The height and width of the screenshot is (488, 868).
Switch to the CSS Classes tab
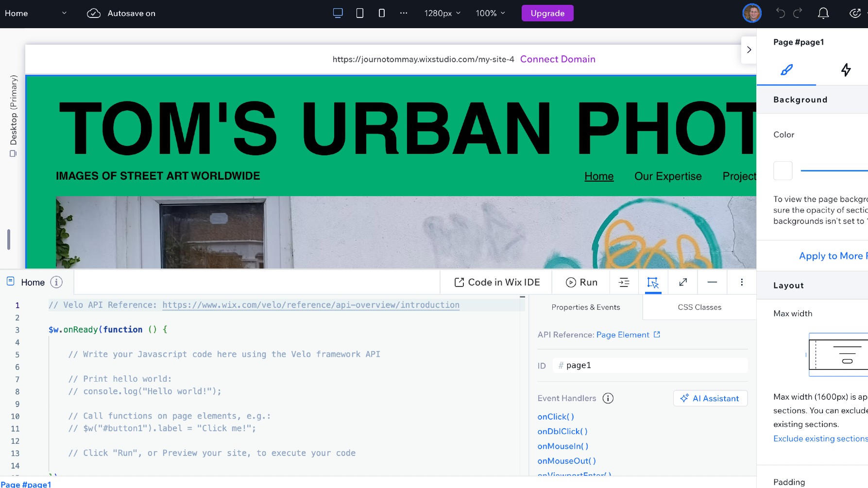tap(699, 307)
